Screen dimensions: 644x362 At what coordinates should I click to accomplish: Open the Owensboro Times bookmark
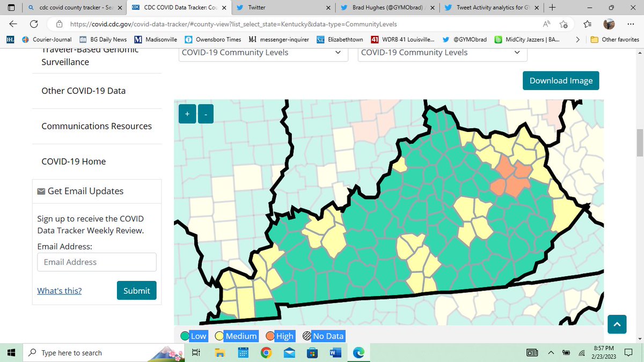coord(213,40)
